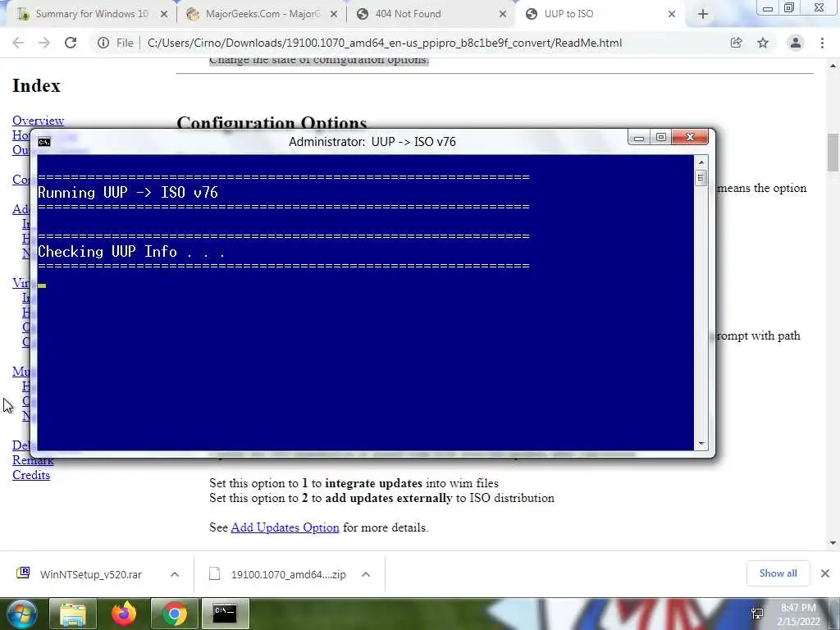
Task: Open the Chrome profile menu
Action: [796, 43]
